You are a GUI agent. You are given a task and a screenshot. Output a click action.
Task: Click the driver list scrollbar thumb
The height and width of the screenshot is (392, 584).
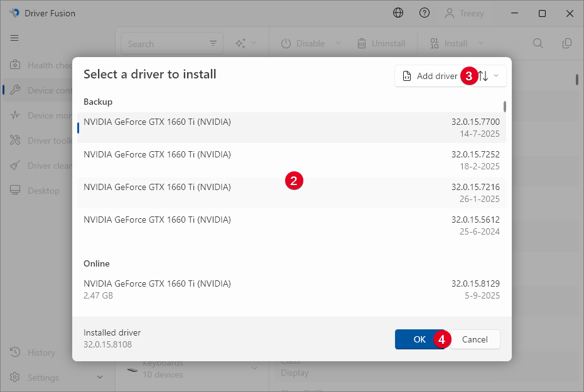505,107
